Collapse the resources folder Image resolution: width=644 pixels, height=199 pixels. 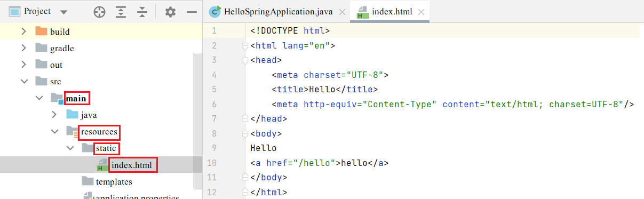pos(54,131)
